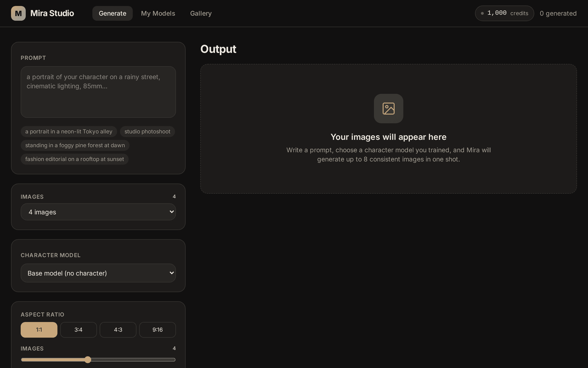
Task: Click the images count slider handle
Action: [88, 360]
